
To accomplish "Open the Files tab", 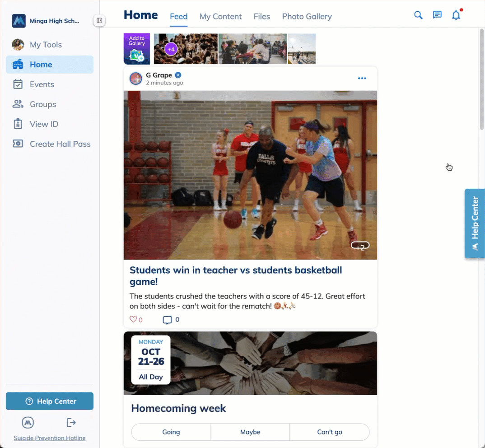I will (x=261, y=16).
